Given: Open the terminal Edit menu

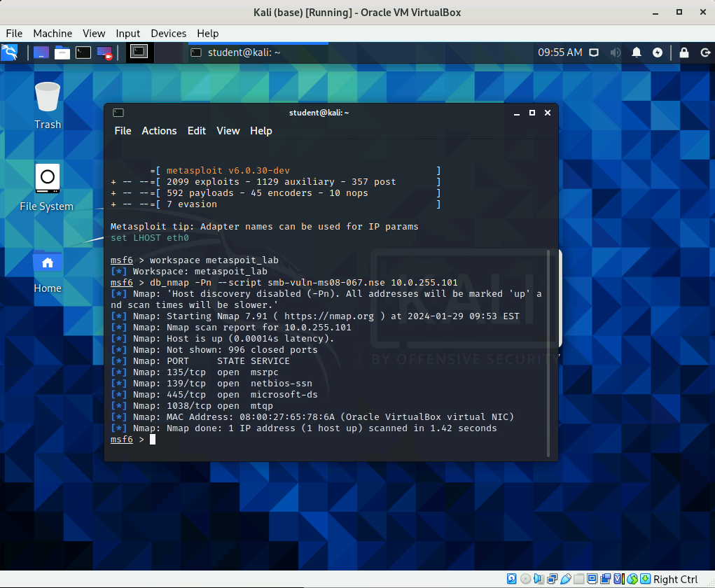Looking at the screenshot, I should click(x=197, y=131).
